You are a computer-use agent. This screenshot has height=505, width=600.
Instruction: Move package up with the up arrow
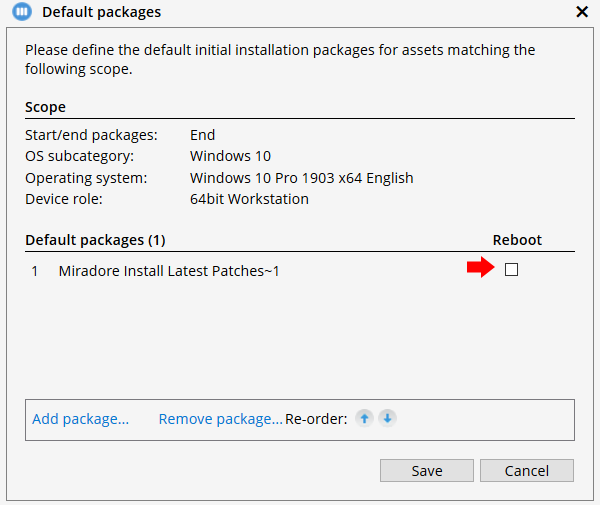click(x=364, y=418)
